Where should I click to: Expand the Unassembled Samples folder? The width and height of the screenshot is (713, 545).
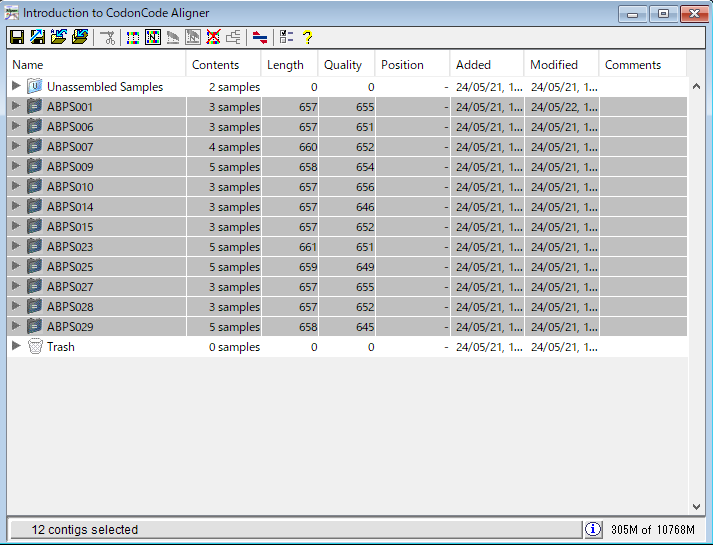pos(16,87)
